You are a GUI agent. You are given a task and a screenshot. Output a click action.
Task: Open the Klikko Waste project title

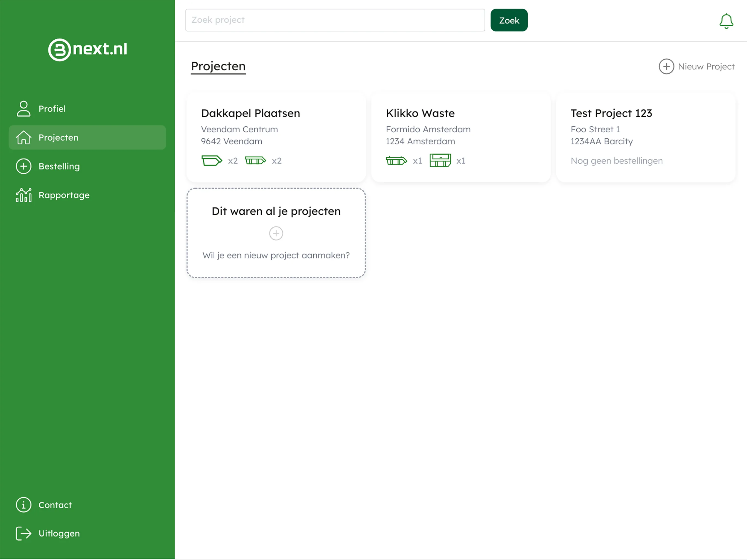pyautogui.click(x=420, y=113)
